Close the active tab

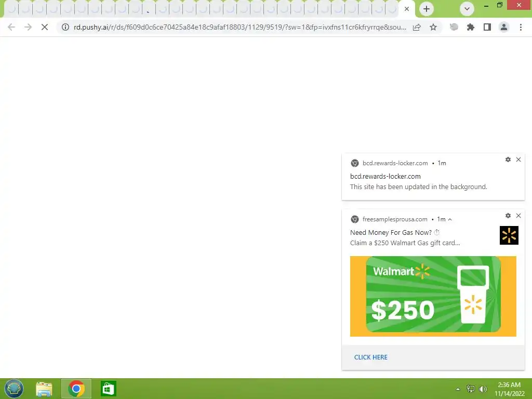pyautogui.click(x=406, y=9)
